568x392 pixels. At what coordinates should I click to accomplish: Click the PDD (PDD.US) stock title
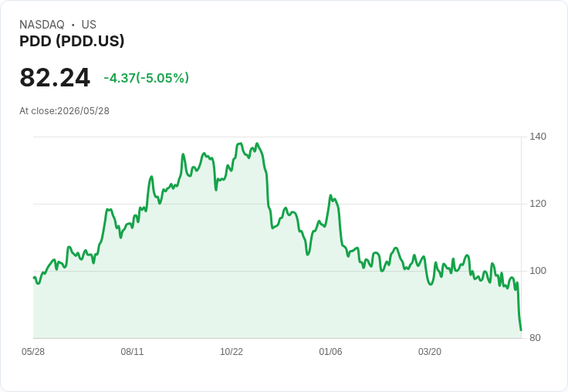coord(72,41)
